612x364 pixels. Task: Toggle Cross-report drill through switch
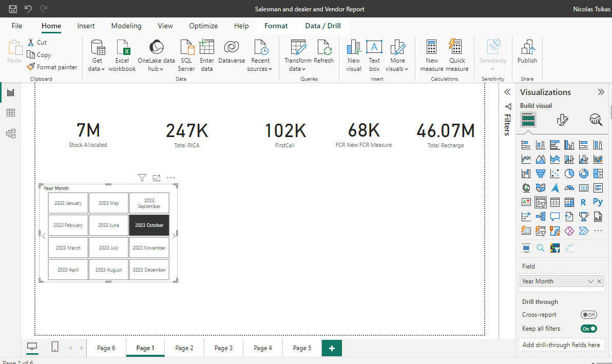[588, 315]
